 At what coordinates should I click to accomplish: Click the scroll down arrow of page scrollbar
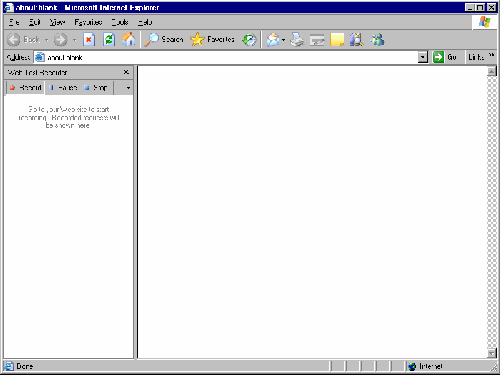pos(492,353)
